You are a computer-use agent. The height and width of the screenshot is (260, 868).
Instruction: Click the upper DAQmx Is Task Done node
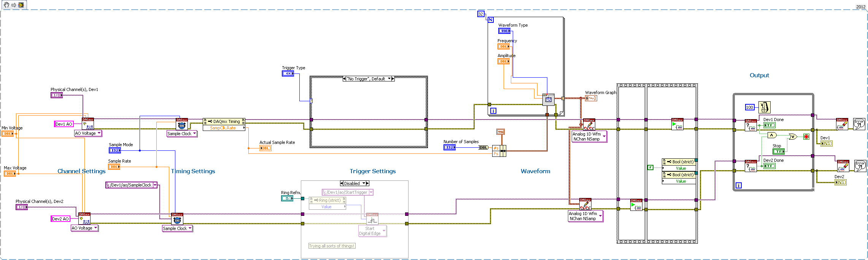coord(751,126)
